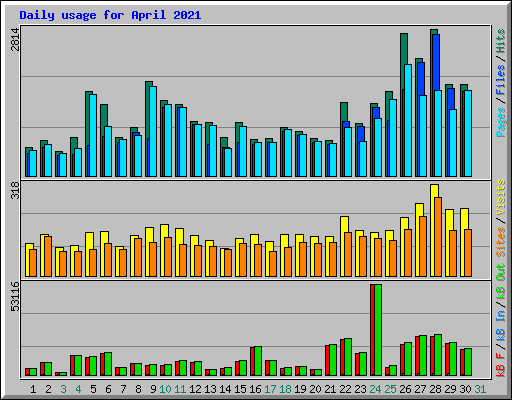The width and height of the screenshot is (512, 400).
Task: Click the "Hits" legend label
Action: pos(501,41)
